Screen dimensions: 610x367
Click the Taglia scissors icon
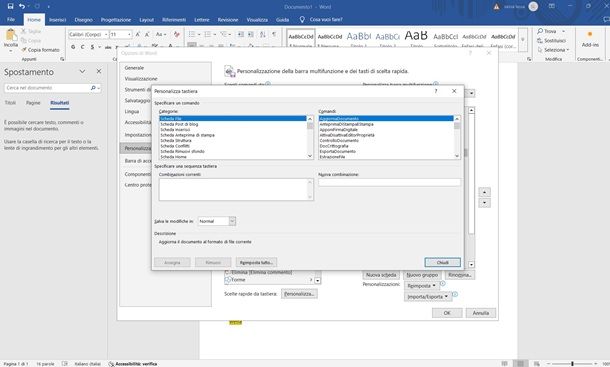click(24, 31)
